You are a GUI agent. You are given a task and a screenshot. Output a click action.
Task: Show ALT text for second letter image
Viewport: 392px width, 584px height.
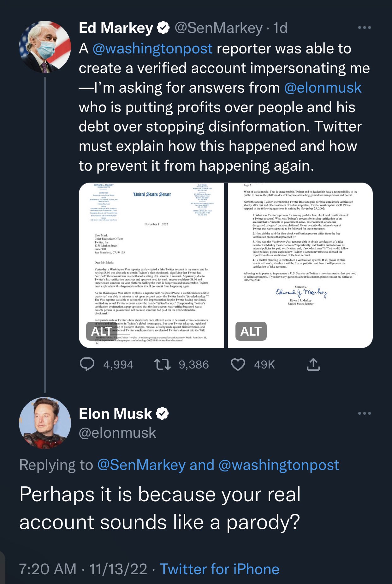point(251,331)
